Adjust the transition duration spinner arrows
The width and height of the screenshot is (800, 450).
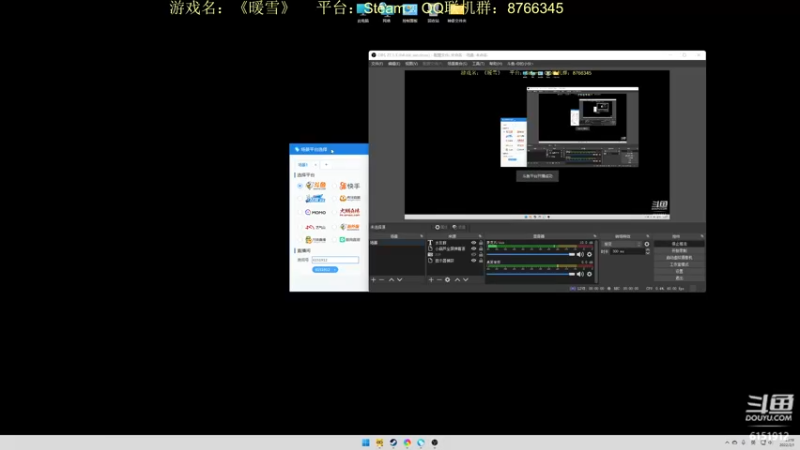pyautogui.click(x=647, y=251)
